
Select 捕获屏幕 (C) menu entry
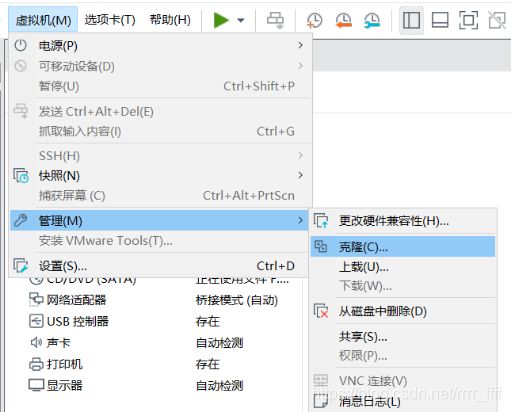coord(159,195)
